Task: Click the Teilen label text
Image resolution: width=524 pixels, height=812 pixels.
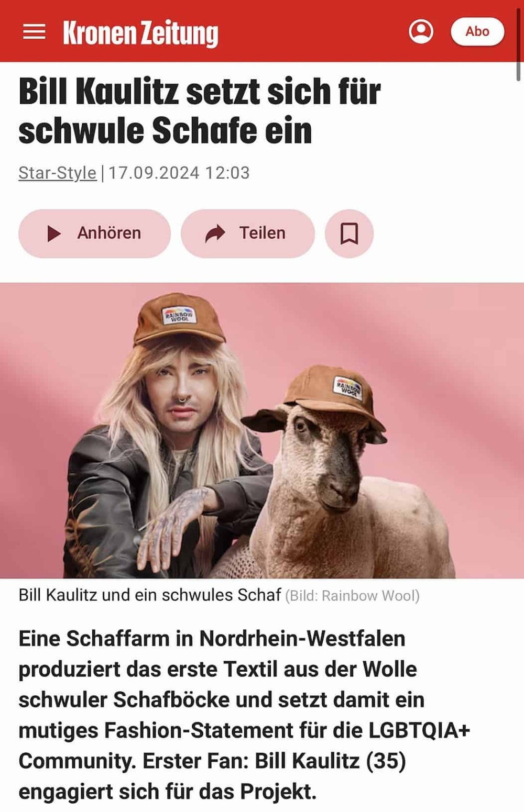Action: 262,233
